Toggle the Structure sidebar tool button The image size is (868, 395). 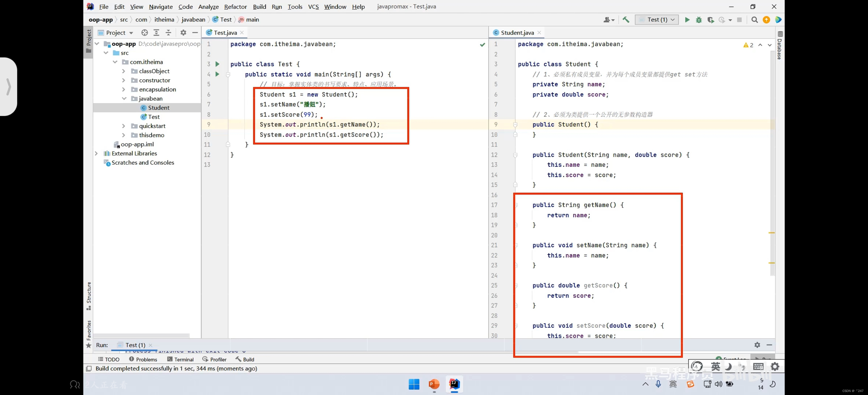tap(88, 296)
